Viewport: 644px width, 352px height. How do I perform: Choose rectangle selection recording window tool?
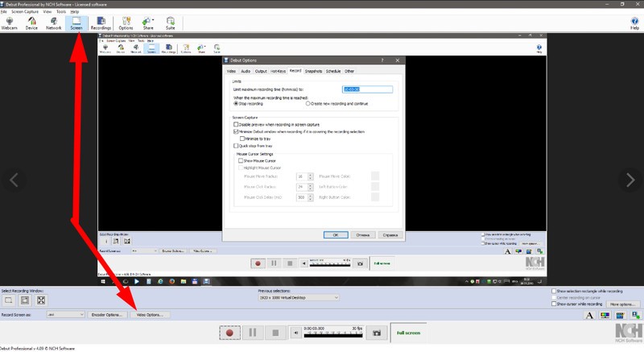8,300
